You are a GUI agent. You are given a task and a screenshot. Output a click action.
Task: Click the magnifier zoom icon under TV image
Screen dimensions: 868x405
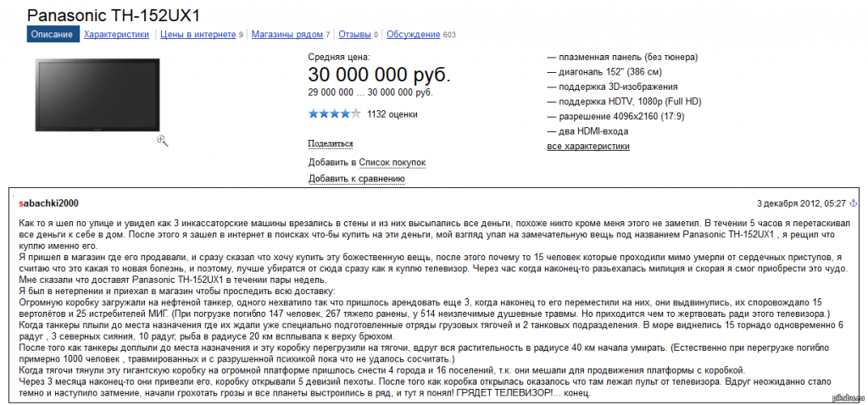tap(162, 141)
